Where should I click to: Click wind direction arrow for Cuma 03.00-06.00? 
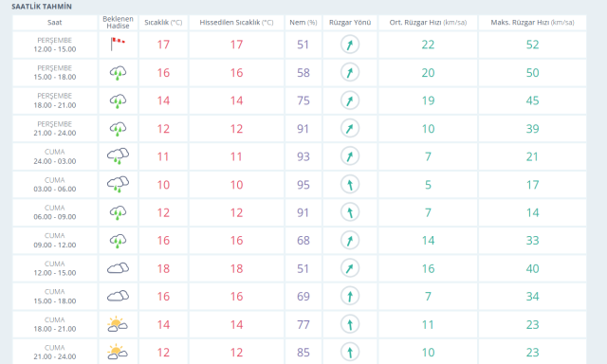[350, 185]
